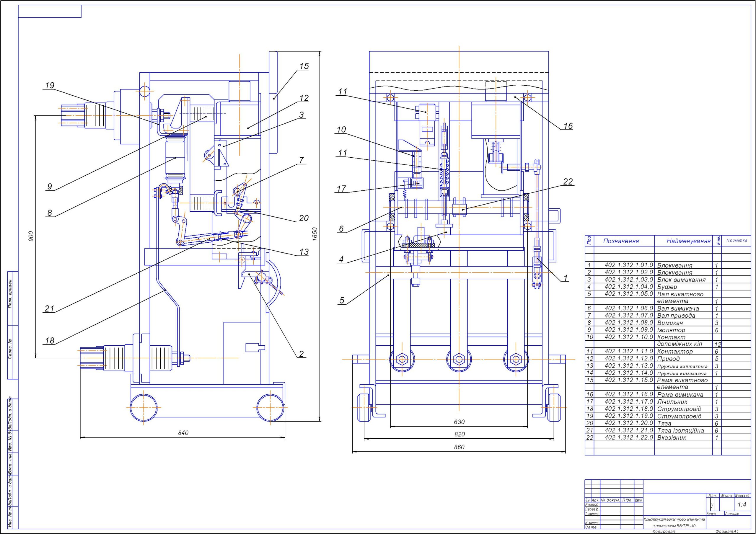Select title text Конструкція викатного елемента
This screenshot has height=534, width=756.
tap(674, 520)
